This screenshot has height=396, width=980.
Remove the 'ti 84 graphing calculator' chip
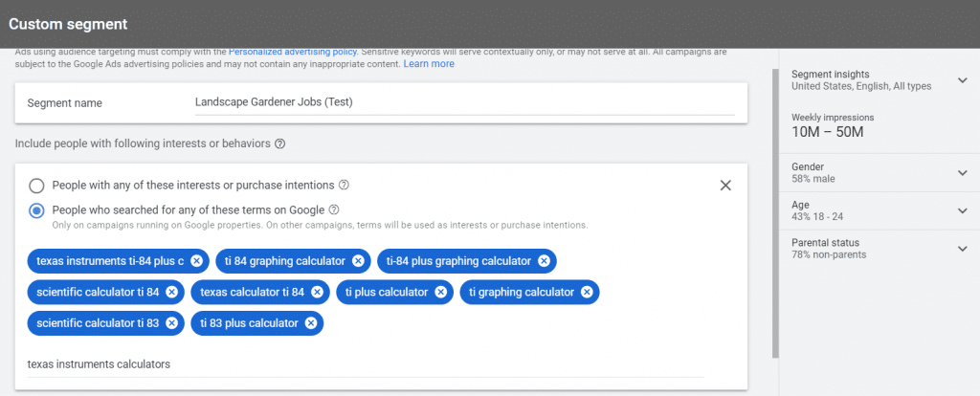(x=358, y=260)
